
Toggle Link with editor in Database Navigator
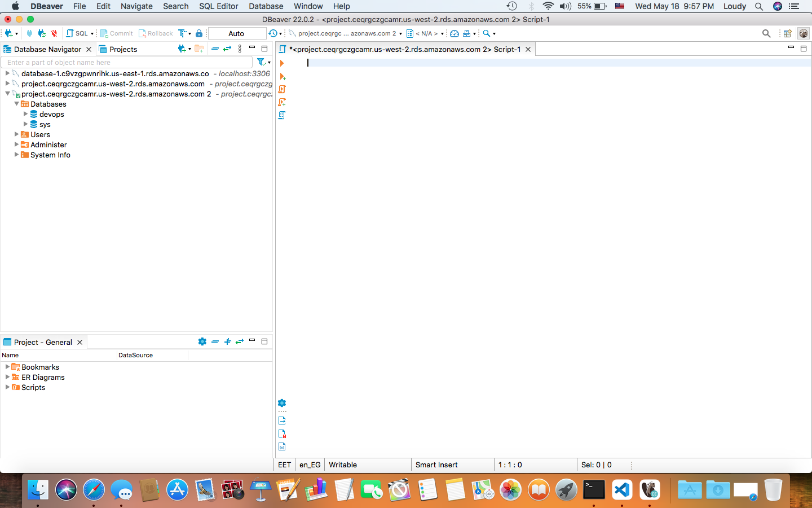point(227,49)
